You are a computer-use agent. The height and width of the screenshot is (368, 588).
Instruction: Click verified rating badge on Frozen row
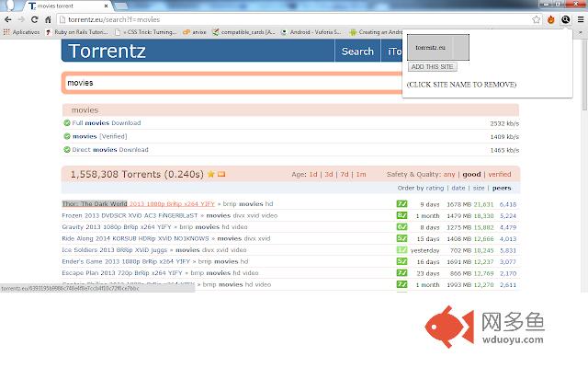(401, 215)
